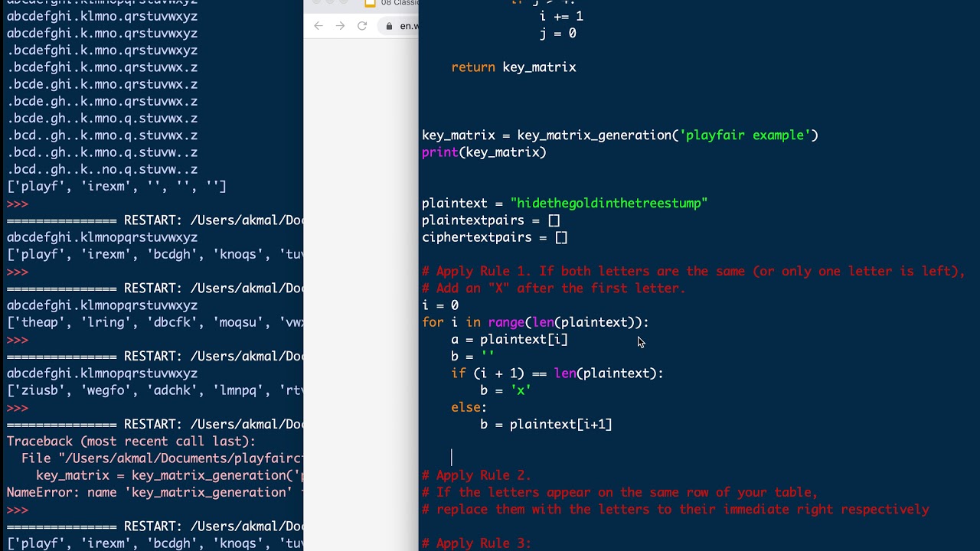The width and height of the screenshot is (980, 551).
Task: Select the '08 Classi' browser tab
Action: click(x=391, y=3)
